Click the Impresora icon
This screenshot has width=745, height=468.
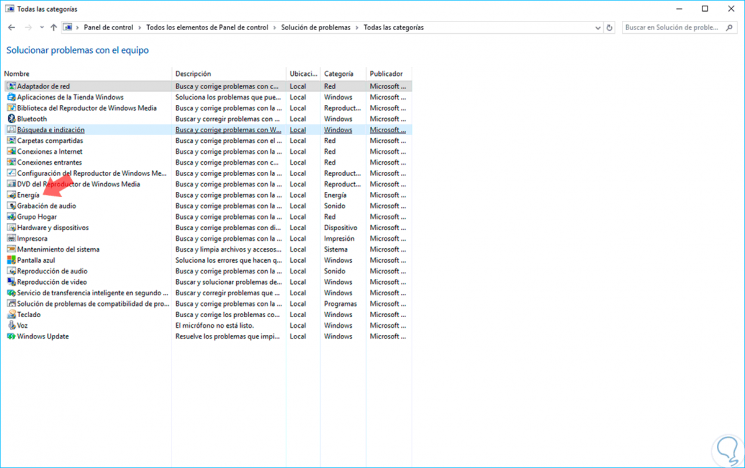tap(11, 239)
